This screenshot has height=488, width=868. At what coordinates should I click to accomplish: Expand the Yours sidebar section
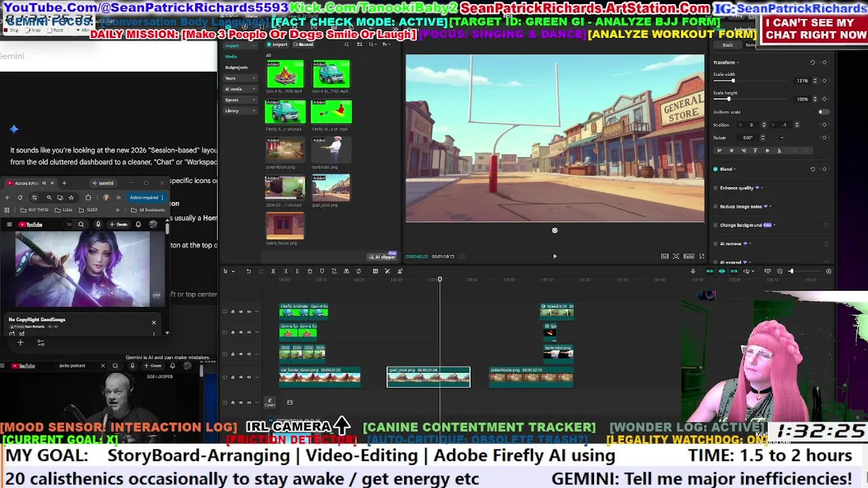point(240,78)
